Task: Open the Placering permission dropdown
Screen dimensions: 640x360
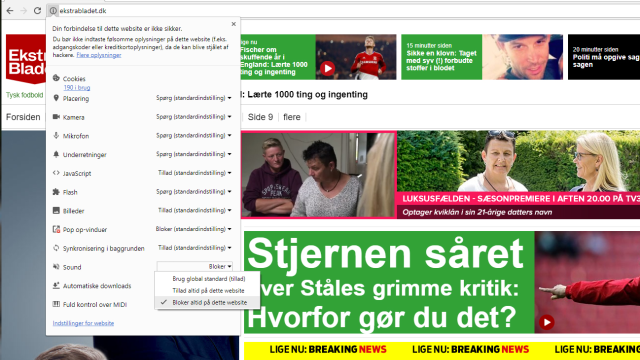Action: [x=193, y=98]
